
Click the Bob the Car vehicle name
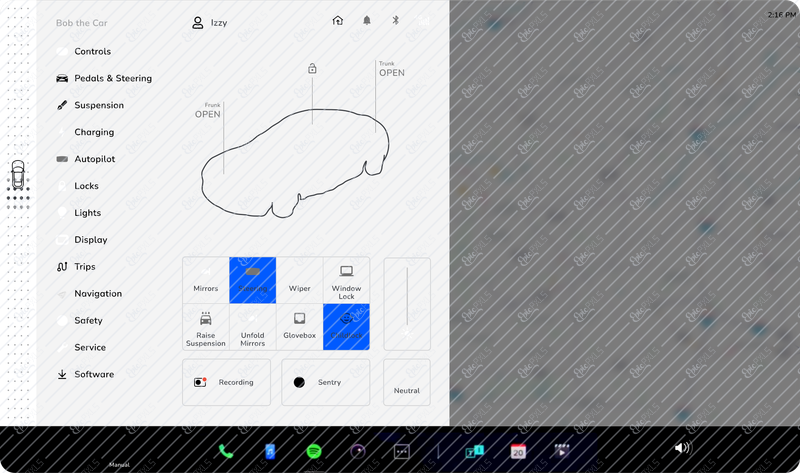click(82, 23)
